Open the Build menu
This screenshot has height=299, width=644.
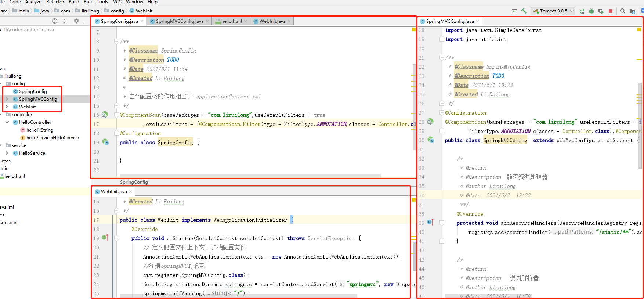pyautogui.click(x=74, y=2)
